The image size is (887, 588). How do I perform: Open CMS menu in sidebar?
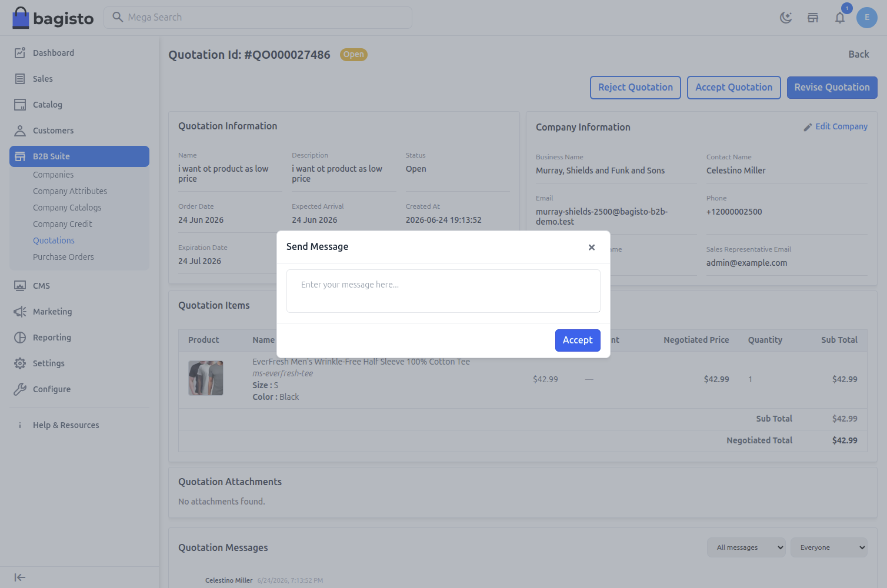(79, 286)
